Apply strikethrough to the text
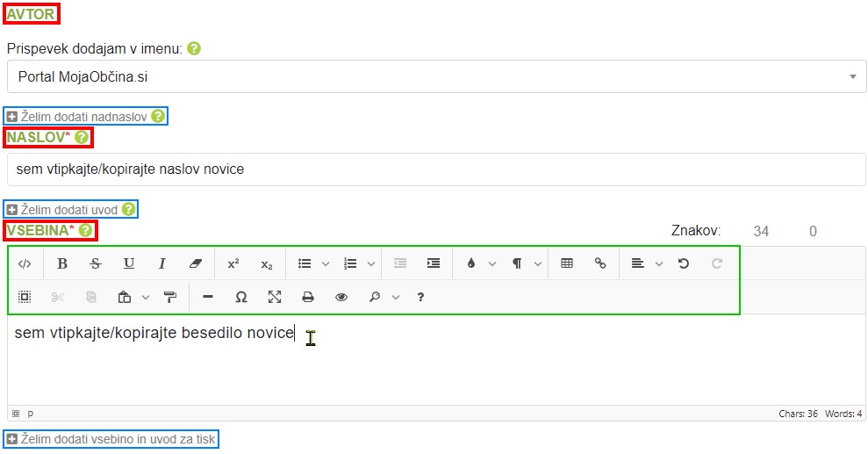This screenshot has width=868, height=454. tap(95, 263)
